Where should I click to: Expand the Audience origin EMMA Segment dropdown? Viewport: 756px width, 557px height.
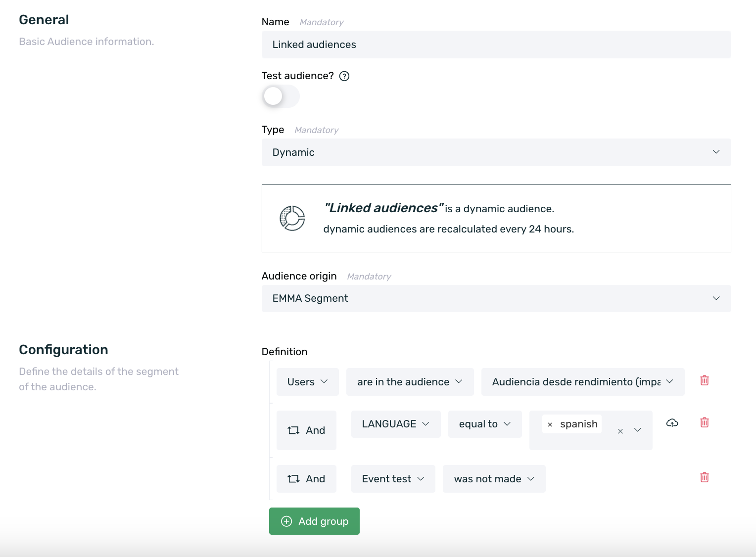(x=496, y=298)
